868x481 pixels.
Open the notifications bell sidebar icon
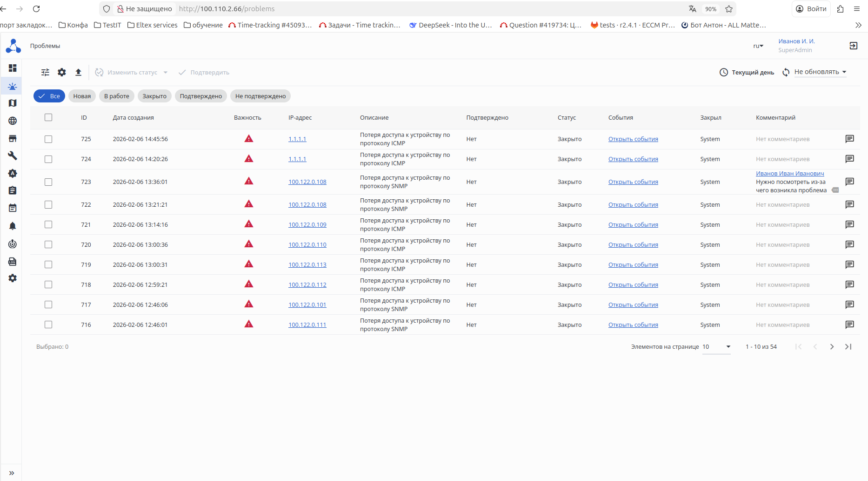click(13, 226)
